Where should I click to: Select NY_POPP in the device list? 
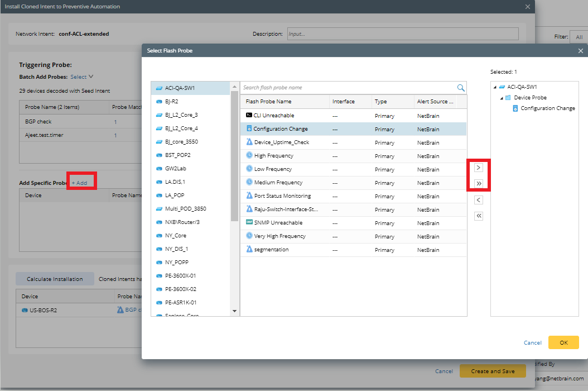(190, 262)
